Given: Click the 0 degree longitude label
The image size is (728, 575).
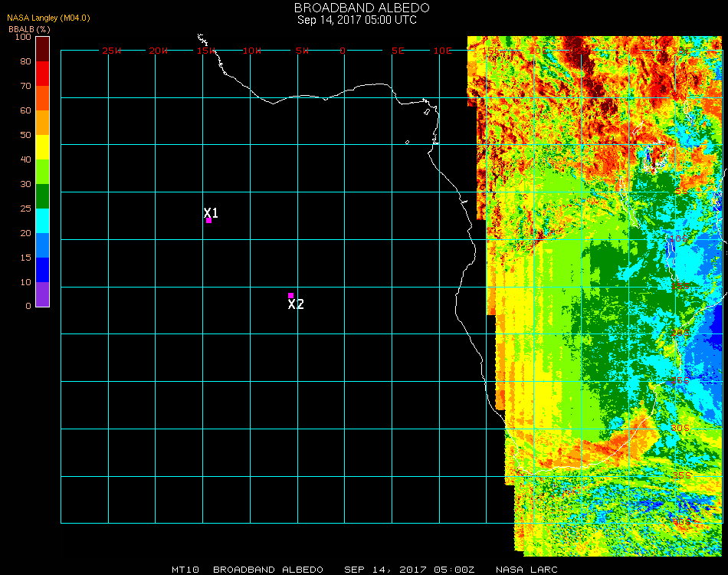Looking at the screenshot, I should tap(343, 51).
